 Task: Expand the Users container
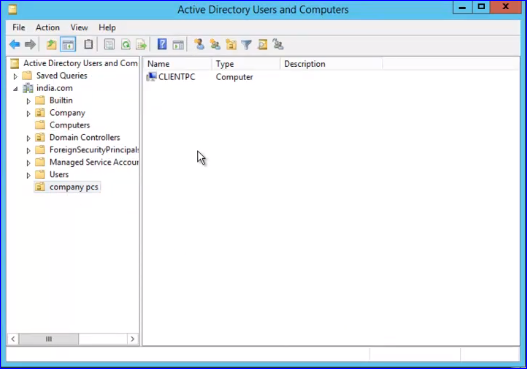(x=28, y=175)
